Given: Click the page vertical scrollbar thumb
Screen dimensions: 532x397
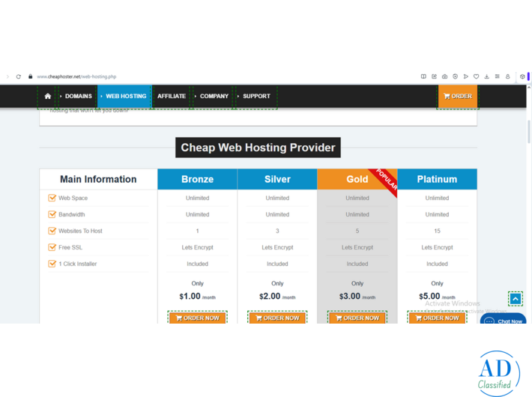Looking at the screenshot, I should click(x=528, y=132).
